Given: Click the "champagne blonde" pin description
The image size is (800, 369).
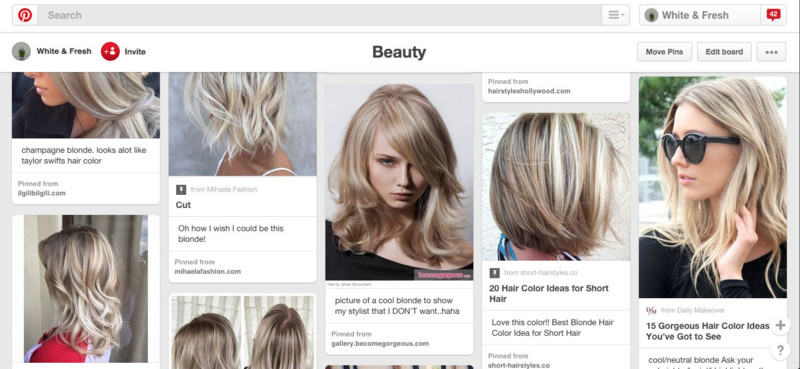Looking at the screenshot, I should pos(84,156).
